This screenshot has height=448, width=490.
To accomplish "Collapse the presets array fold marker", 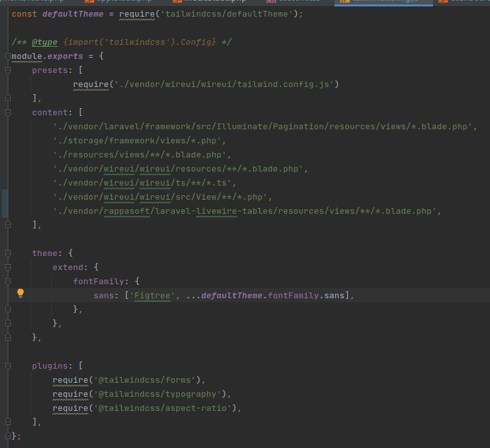I will [8, 70].
